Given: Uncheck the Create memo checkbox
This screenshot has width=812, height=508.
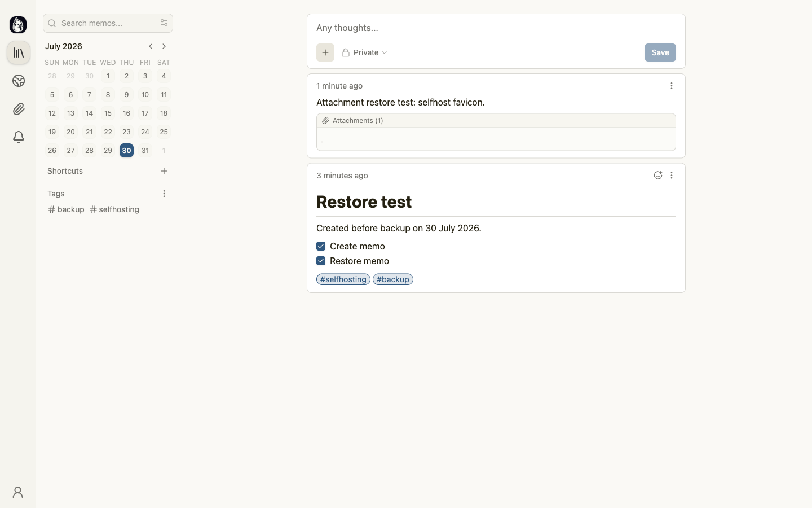Looking at the screenshot, I should point(321,246).
